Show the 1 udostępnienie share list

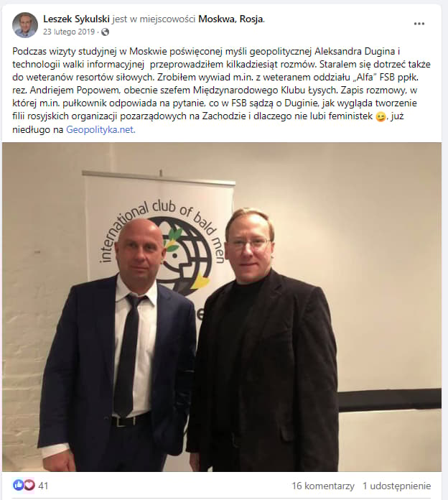(397, 486)
